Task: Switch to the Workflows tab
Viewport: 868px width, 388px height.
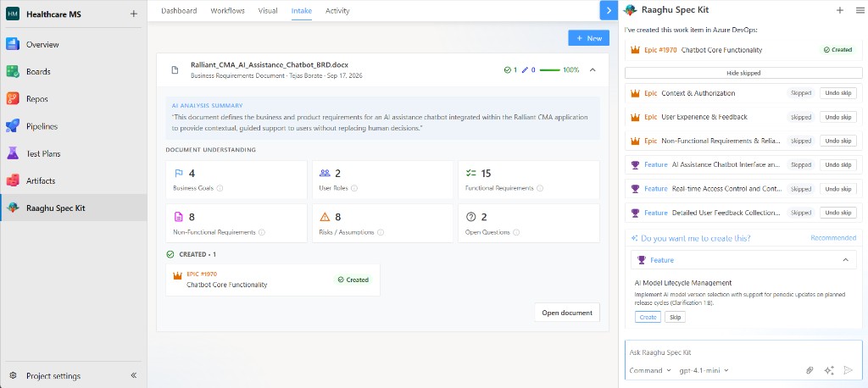Action: coord(227,10)
